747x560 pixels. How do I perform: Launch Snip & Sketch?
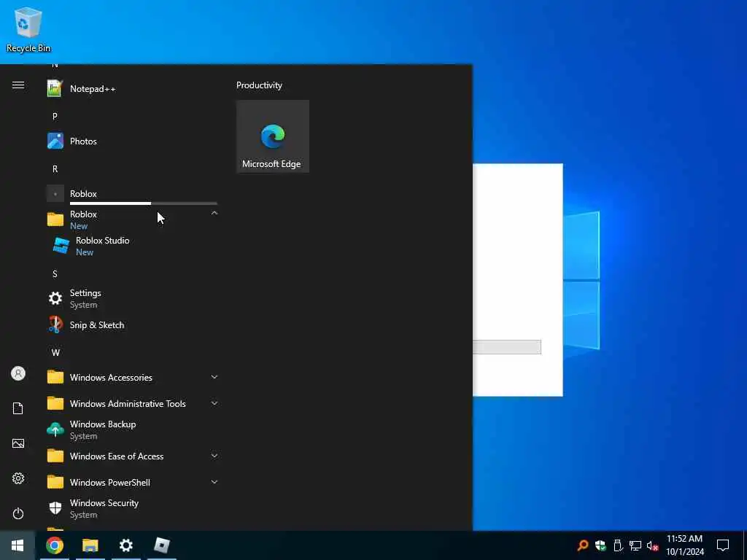pyautogui.click(x=132, y=324)
